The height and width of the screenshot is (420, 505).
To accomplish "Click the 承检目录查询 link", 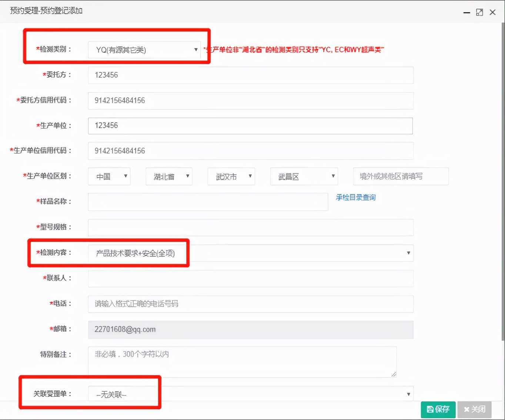I will [x=355, y=197].
